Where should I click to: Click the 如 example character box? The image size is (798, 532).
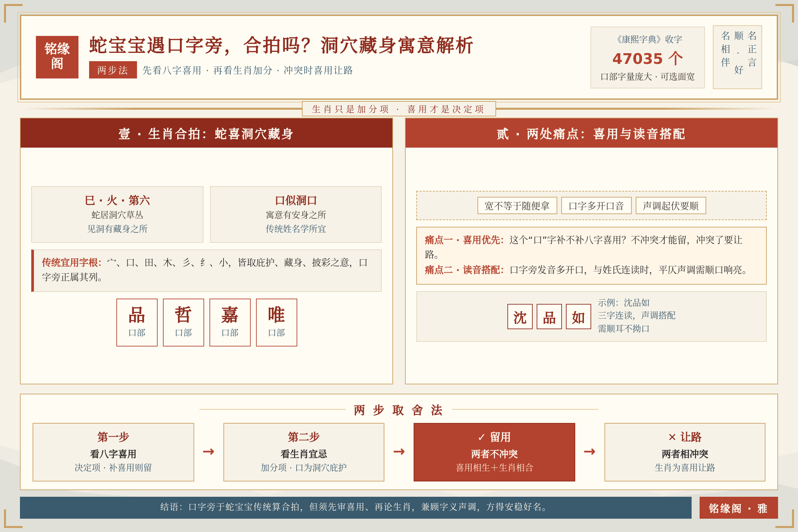pyautogui.click(x=578, y=317)
